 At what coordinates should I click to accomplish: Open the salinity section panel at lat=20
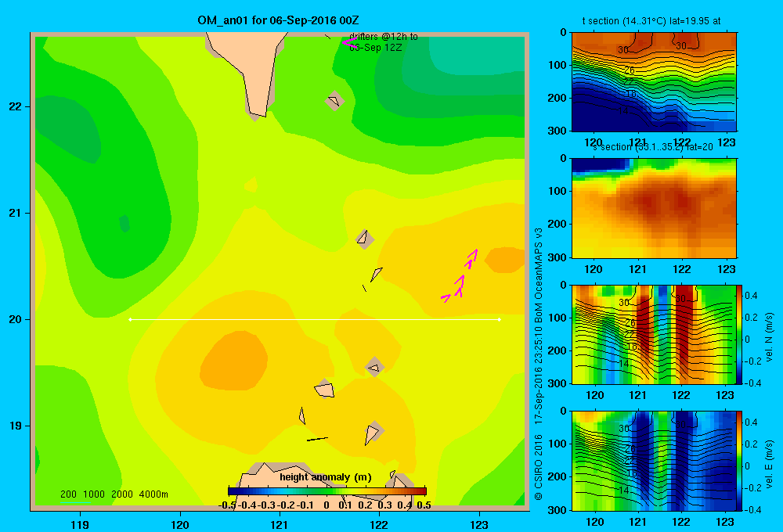pyautogui.click(x=654, y=208)
